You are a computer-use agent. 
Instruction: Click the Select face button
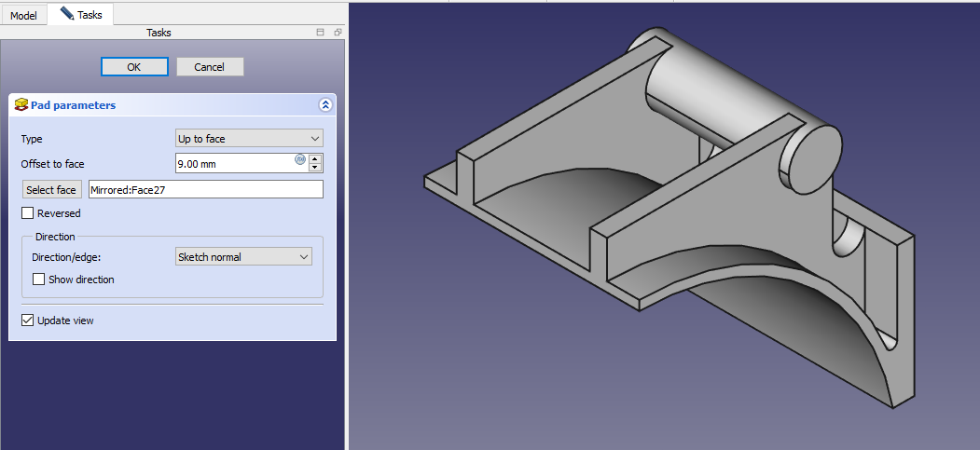[51, 190]
